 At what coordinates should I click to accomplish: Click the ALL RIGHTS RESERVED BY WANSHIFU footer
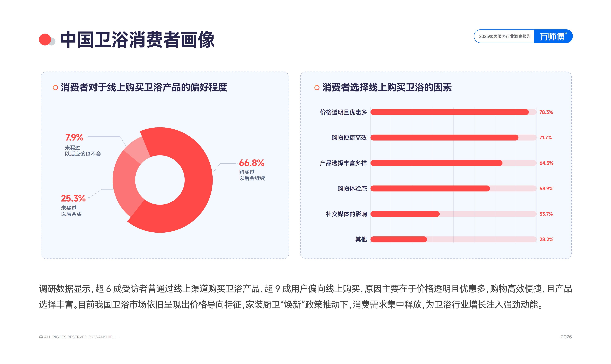point(77,337)
